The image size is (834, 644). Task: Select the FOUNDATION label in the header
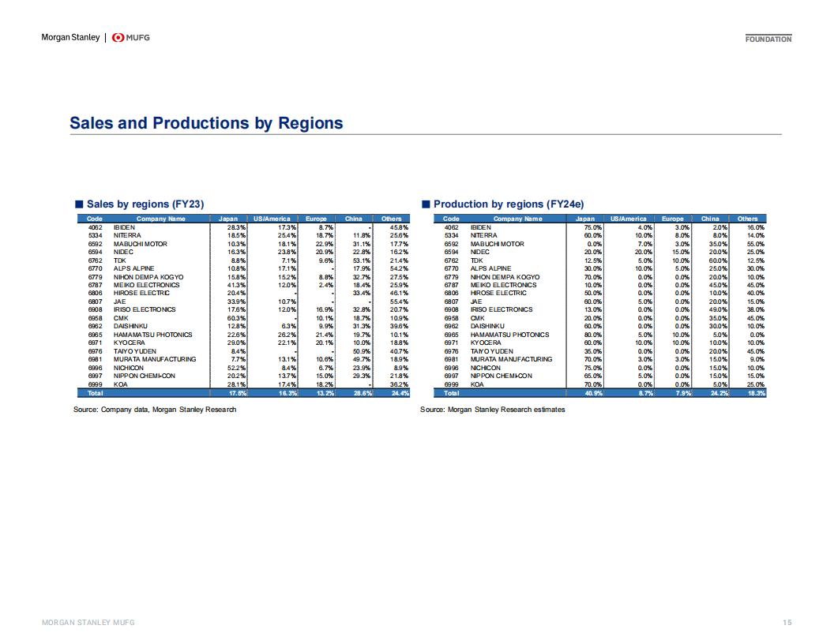(768, 39)
